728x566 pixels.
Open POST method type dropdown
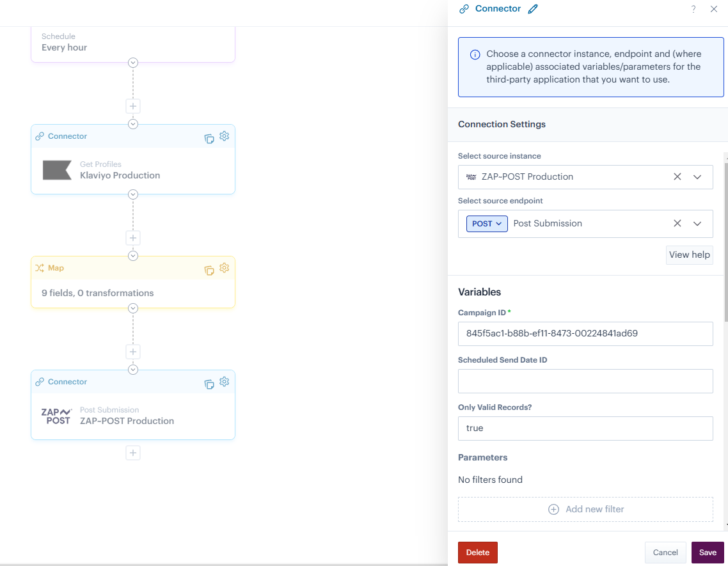tap(487, 224)
